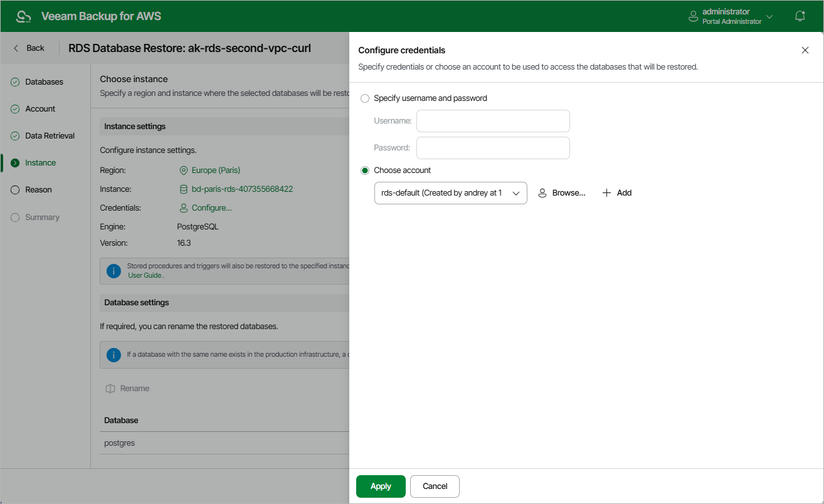This screenshot has height=504, width=824.
Task: Click the Veeam cloud logo icon
Action: coord(23,16)
